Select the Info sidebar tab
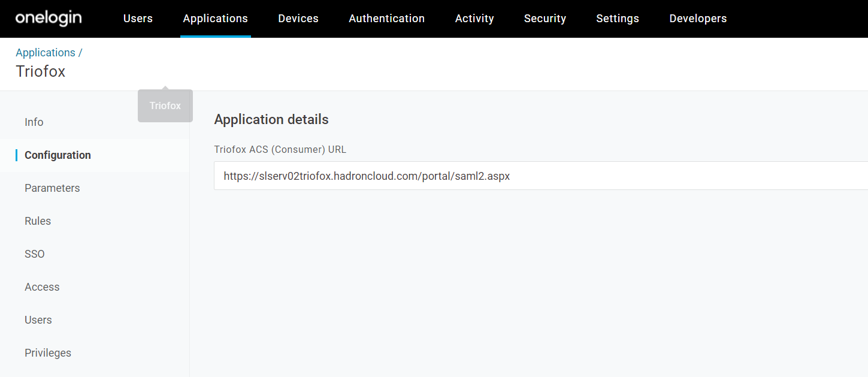868x377 pixels. (34, 122)
